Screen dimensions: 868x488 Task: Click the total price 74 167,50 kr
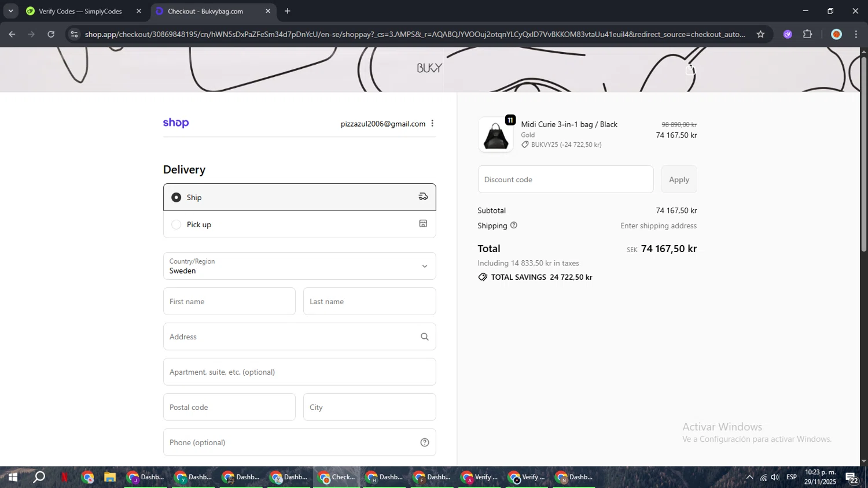669,249
